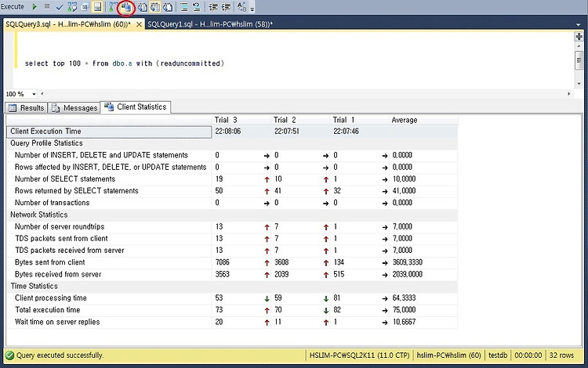Select the Wait time on server replies row
The width and height of the screenshot is (588, 368).
coord(232,322)
